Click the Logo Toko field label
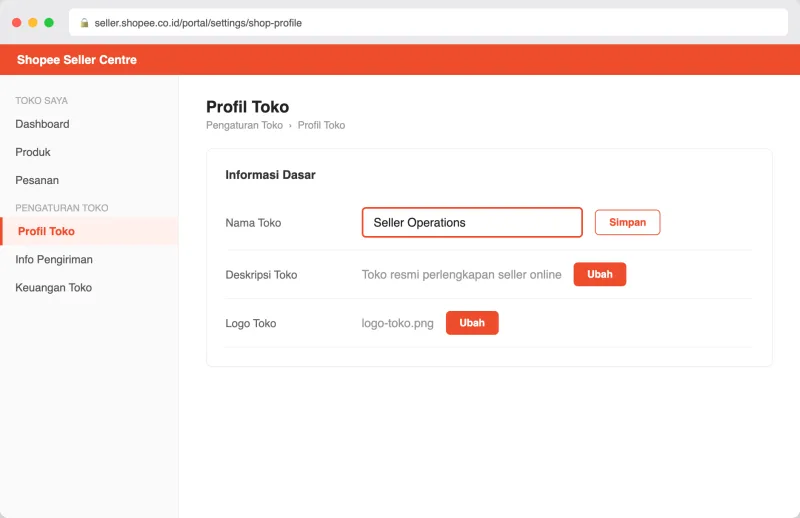Viewport: 800px width, 518px height. [251, 323]
